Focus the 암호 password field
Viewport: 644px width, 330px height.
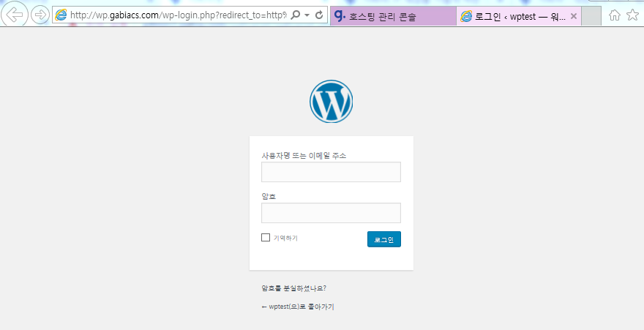331,213
